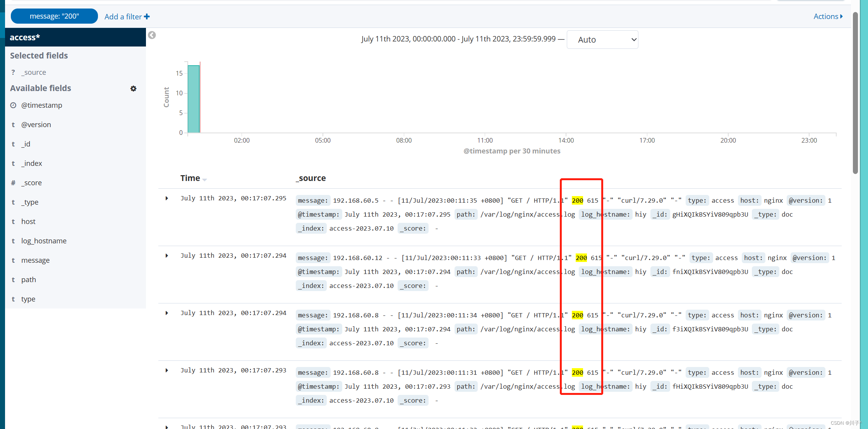This screenshot has width=868, height=429.
Task: Click the vertical page scrollbar
Action: point(855,93)
